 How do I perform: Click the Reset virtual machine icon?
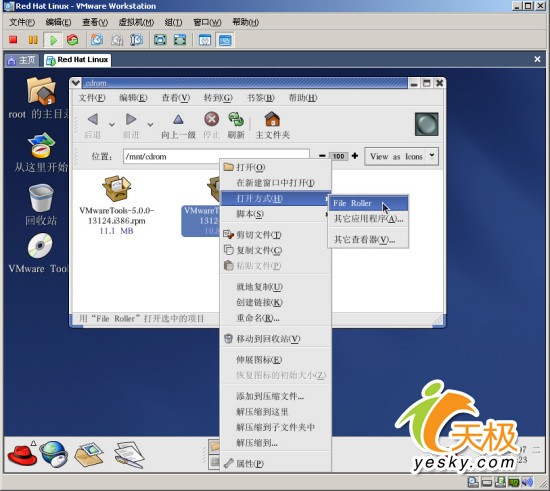[73, 40]
